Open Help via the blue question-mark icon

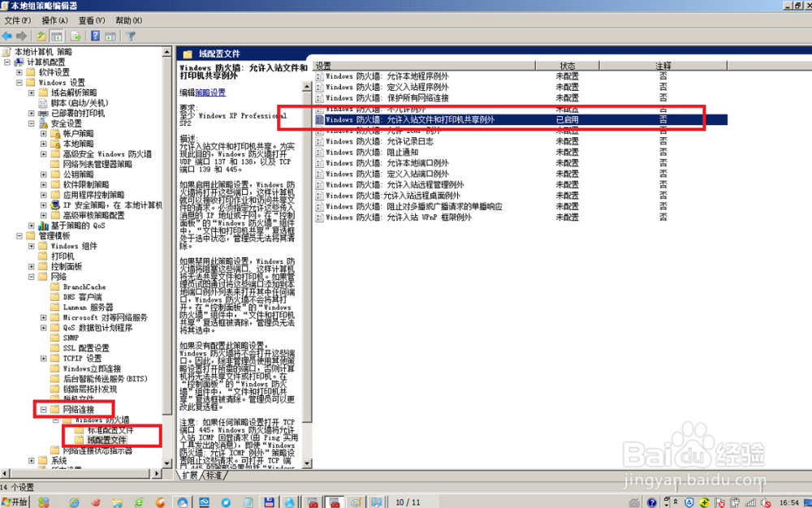(x=95, y=37)
